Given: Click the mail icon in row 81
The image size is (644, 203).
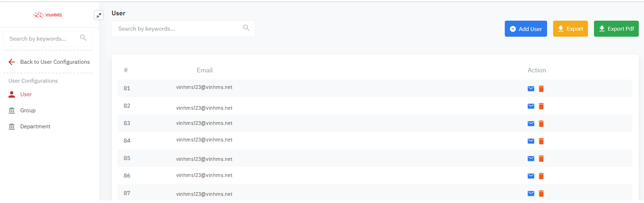Looking at the screenshot, I should click(x=531, y=88).
